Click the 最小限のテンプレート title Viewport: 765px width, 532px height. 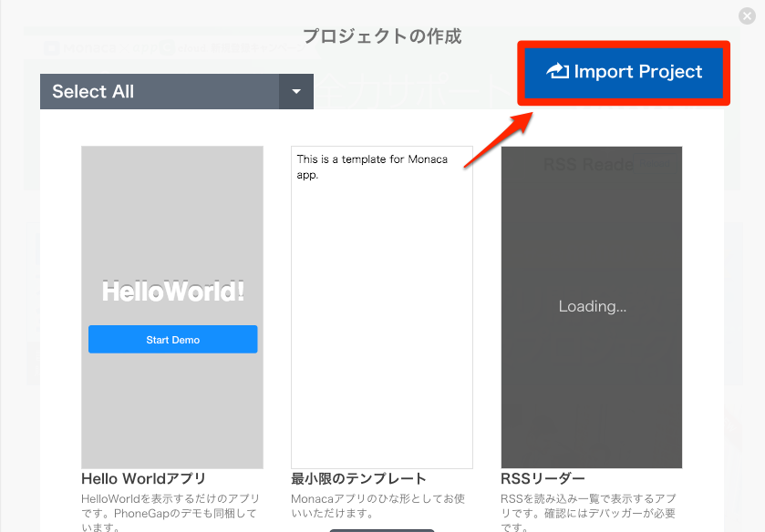[358, 479]
